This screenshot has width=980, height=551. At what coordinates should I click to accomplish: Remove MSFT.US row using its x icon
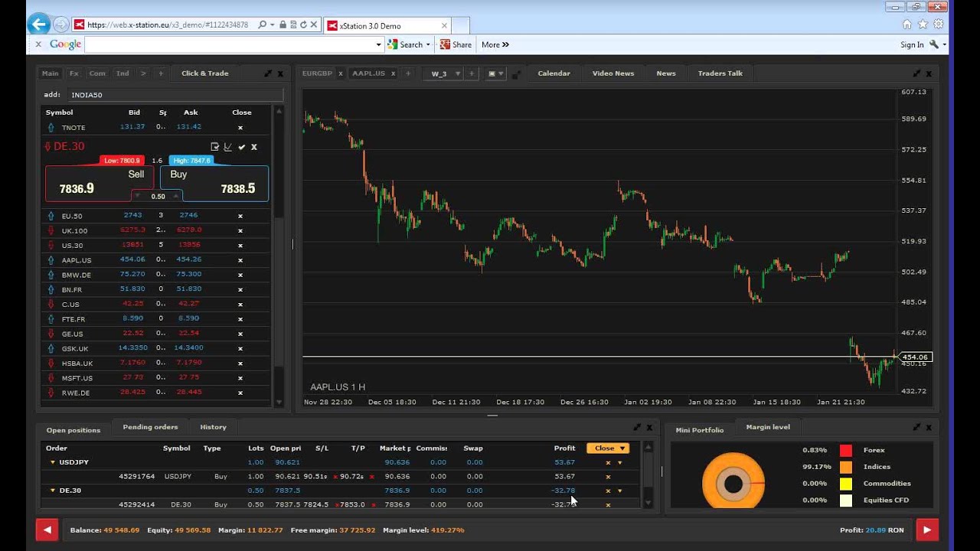(240, 378)
